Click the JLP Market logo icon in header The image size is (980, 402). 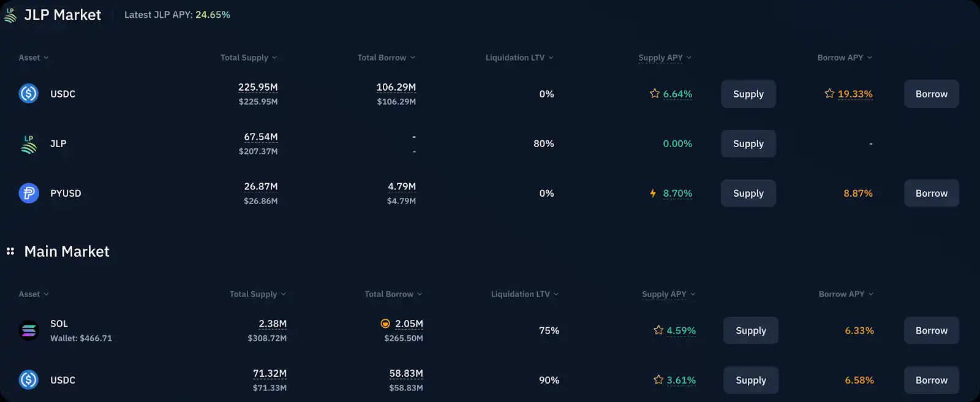(x=10, y=15)
